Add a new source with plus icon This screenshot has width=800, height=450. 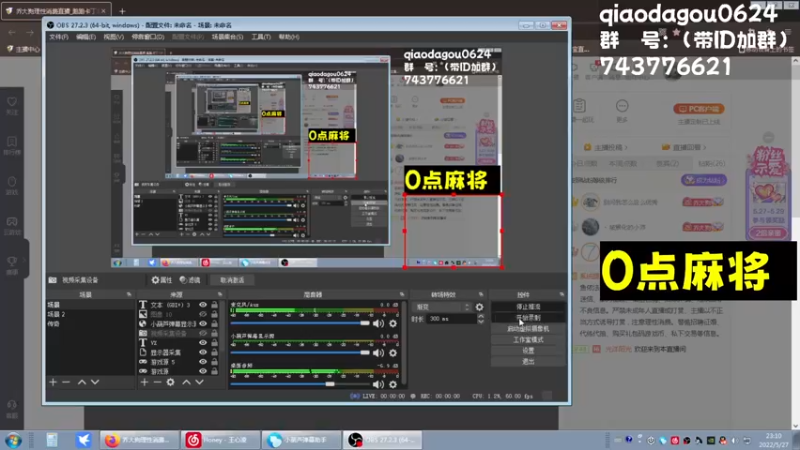point(144,382)
